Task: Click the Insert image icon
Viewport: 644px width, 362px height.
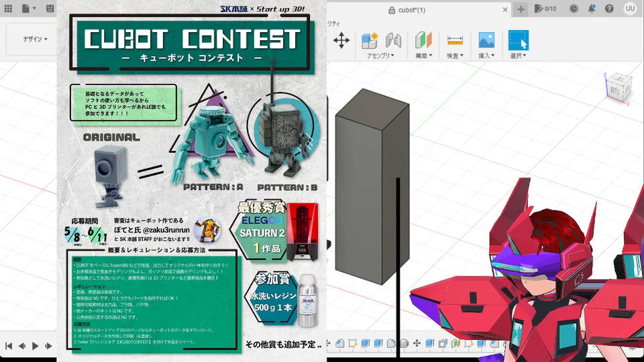Action: (x=486, y=41)
